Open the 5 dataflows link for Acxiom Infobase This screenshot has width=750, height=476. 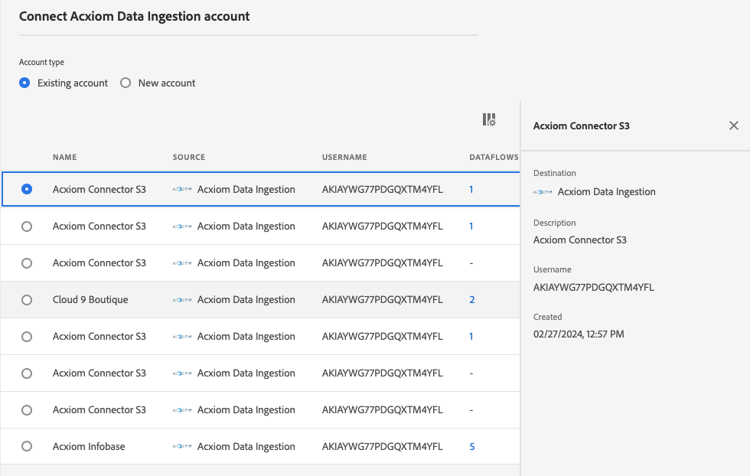472,447
